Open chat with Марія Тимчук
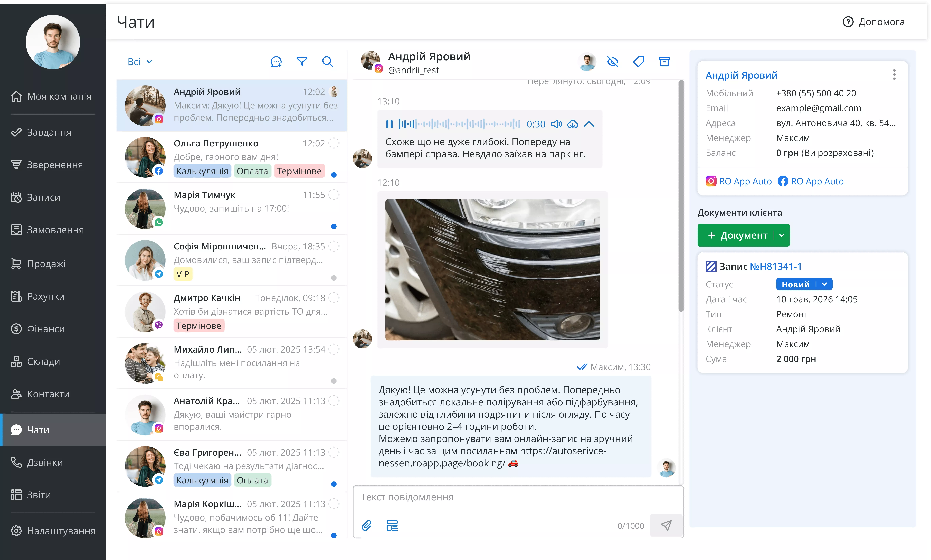 (x=232, y=209)
